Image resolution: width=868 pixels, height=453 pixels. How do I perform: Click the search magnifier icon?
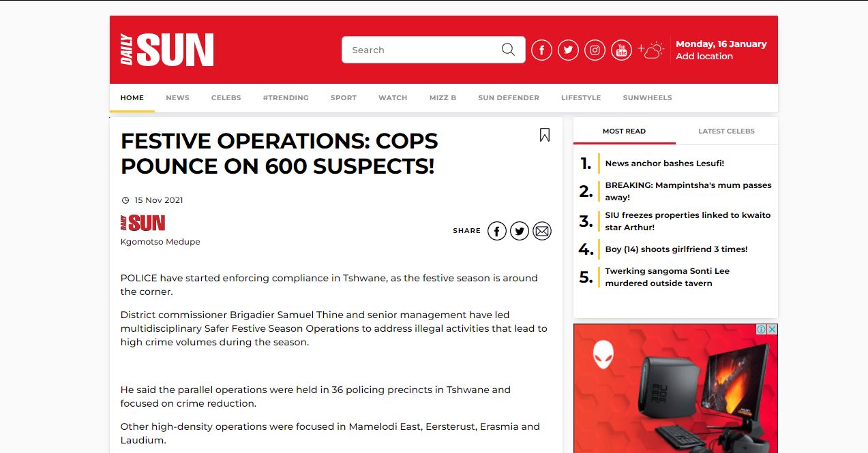pos(508,49)
